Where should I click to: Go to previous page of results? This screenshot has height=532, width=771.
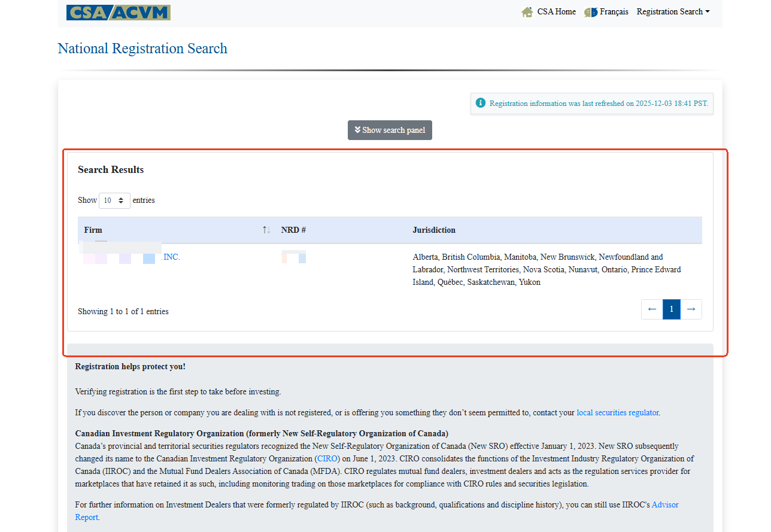pyautogui.click(x=652, y=309)
